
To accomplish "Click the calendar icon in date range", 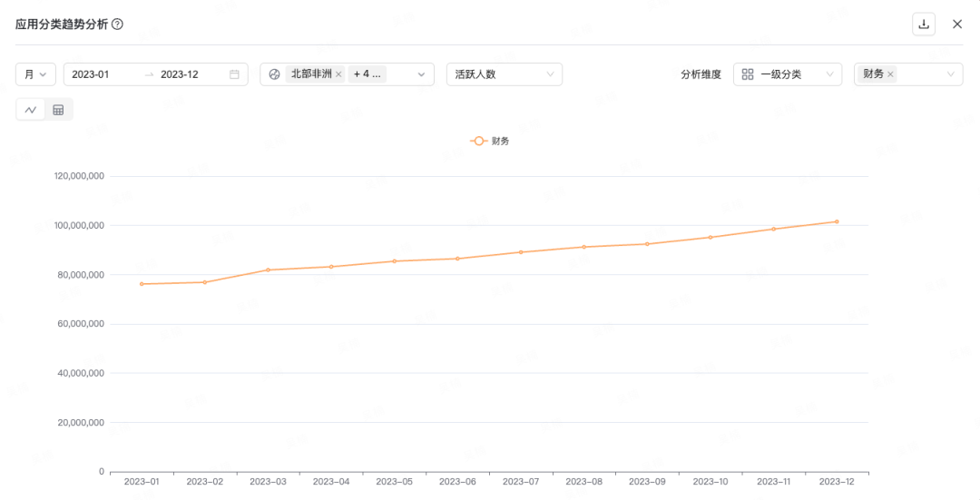I will pos(234,74).
